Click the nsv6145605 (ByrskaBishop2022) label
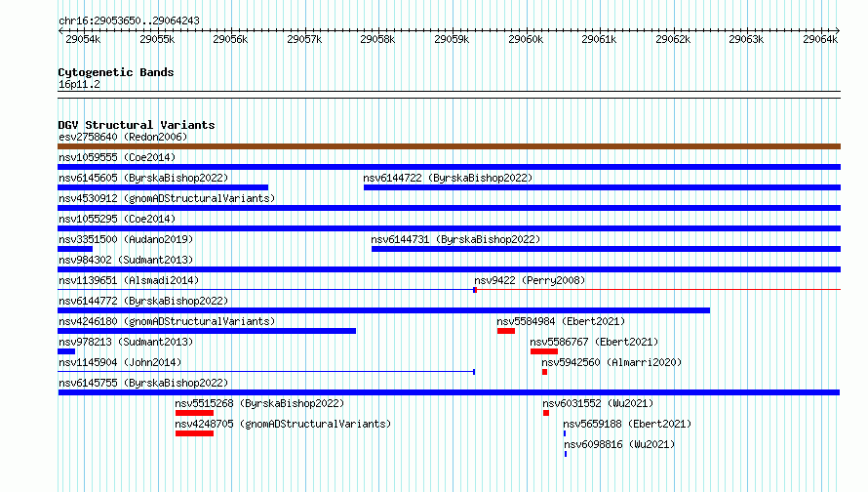The image size is (868, 492). point(143,178)
